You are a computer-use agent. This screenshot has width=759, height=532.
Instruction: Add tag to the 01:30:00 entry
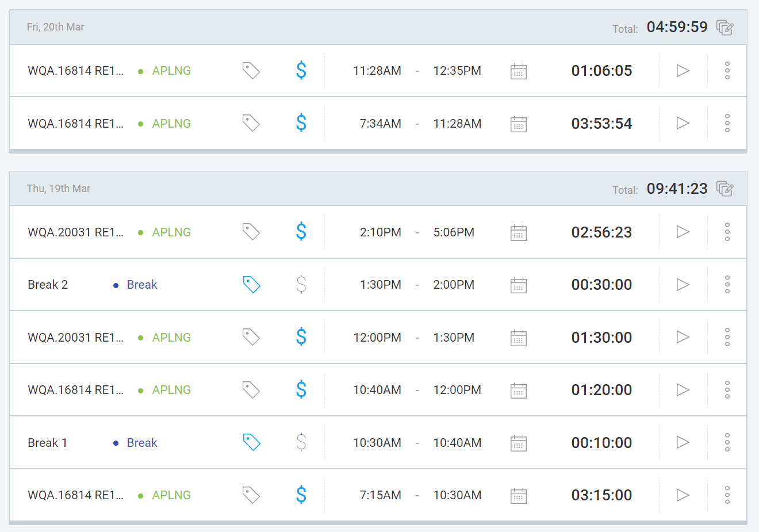pos(251,337)
